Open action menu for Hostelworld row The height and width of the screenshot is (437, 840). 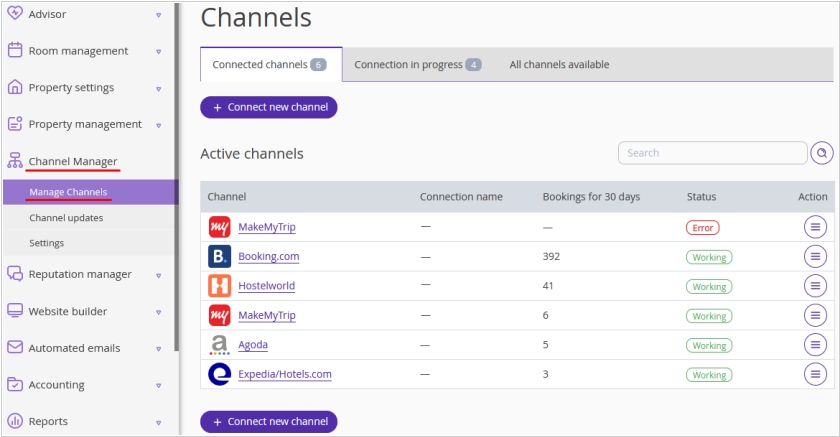[x=816, y=286]
